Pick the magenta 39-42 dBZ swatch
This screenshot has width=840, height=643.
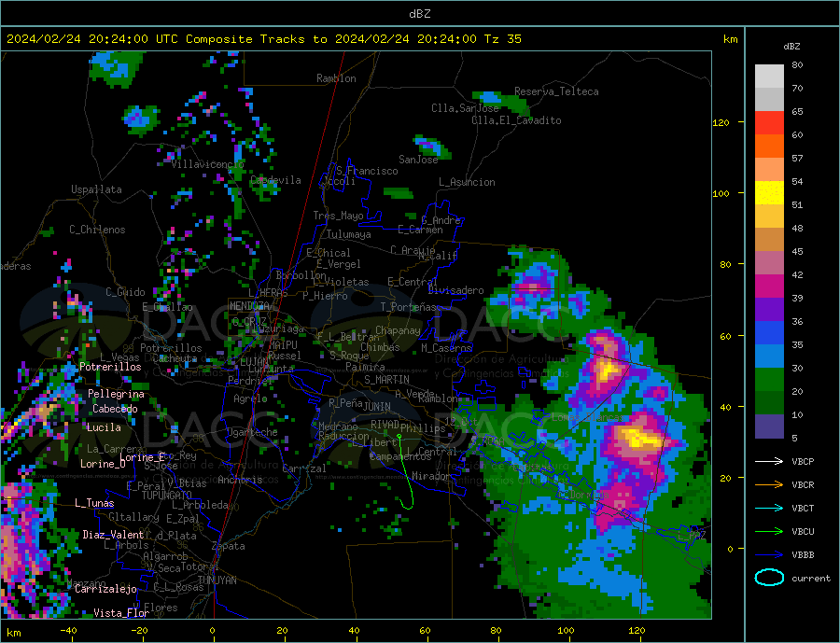pyautogui.click(x=769, y=287)
